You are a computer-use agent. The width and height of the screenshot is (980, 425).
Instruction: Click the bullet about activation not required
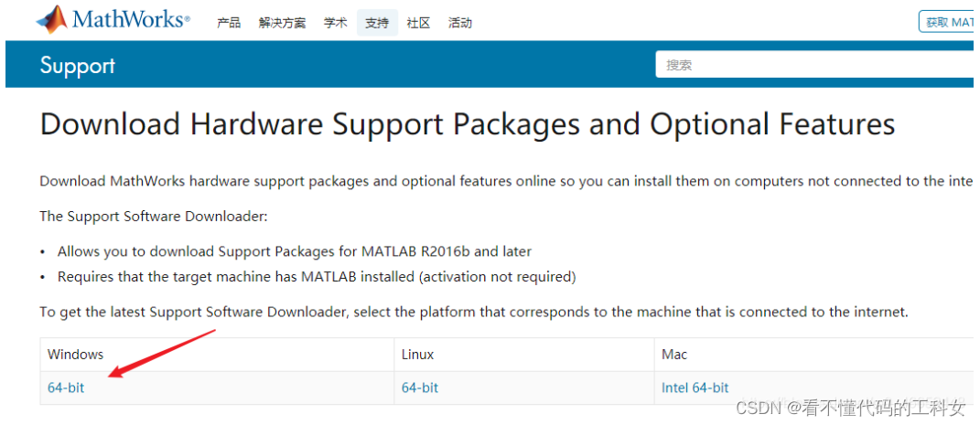pos(317,276)
